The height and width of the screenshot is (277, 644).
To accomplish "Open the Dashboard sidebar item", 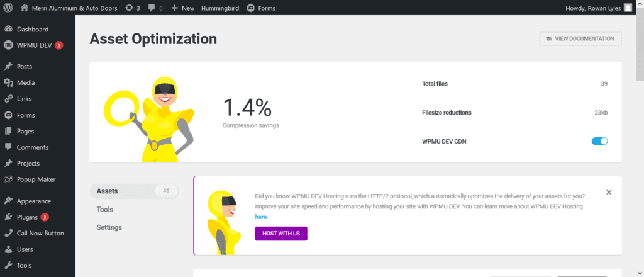I will coord(32,29).
